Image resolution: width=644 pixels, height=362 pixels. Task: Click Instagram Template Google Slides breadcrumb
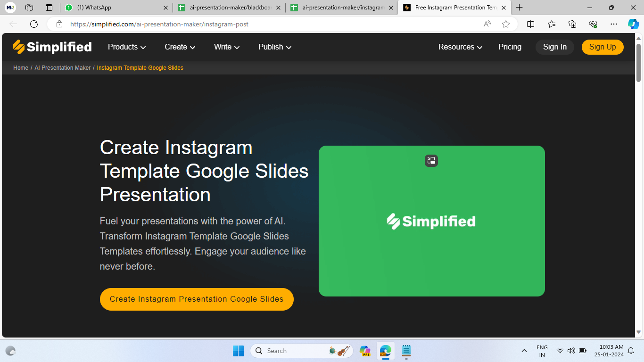tap(140, 68)
